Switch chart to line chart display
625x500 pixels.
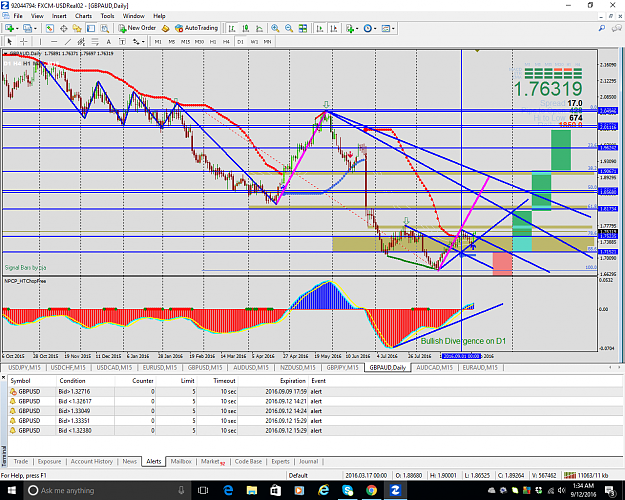(259, 28)
